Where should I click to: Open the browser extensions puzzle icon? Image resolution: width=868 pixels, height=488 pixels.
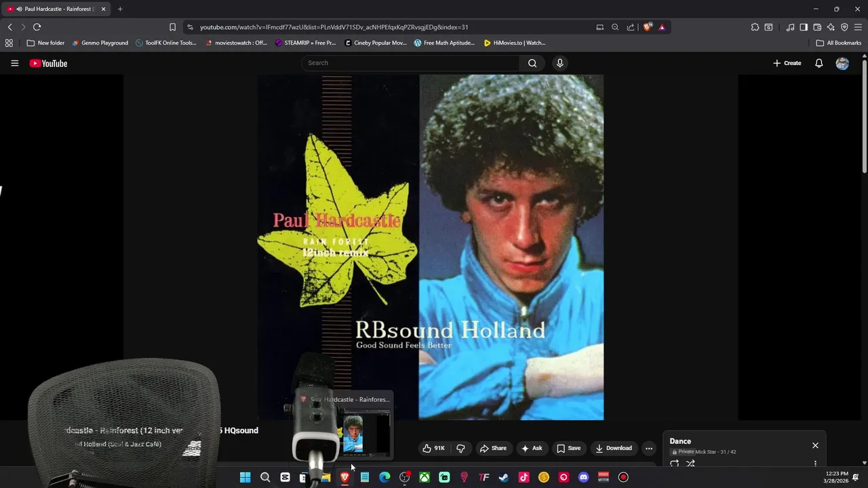coord(755,27)
